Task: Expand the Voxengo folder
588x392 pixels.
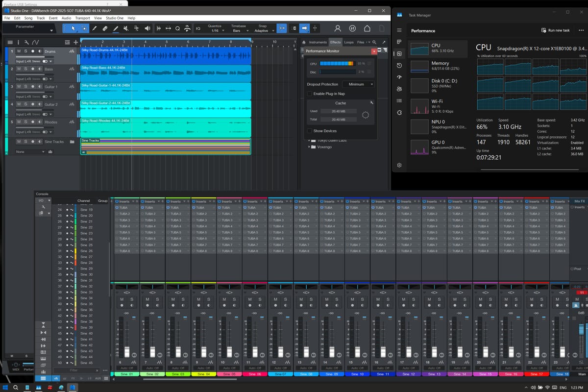Action: coord(309,147)
